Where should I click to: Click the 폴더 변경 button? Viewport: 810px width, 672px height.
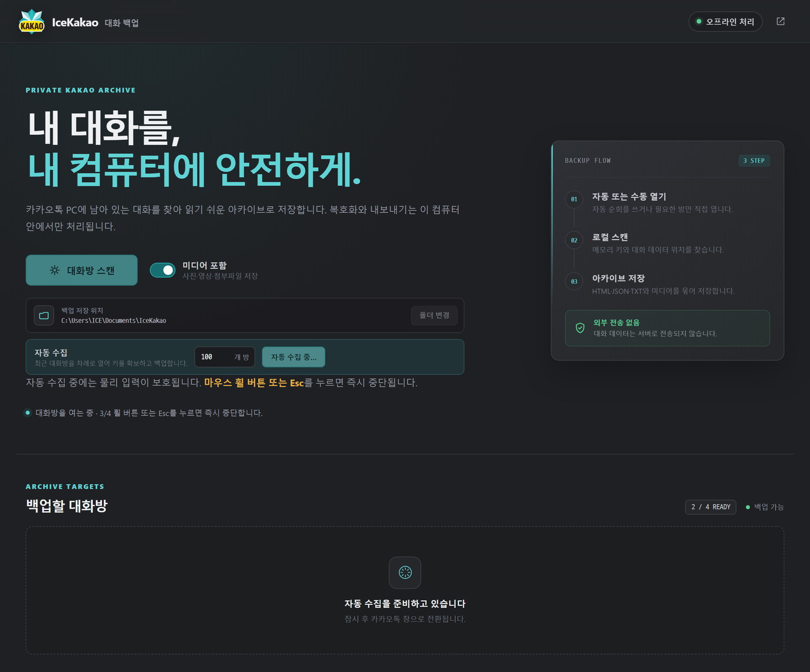click(x=434, y=315)
